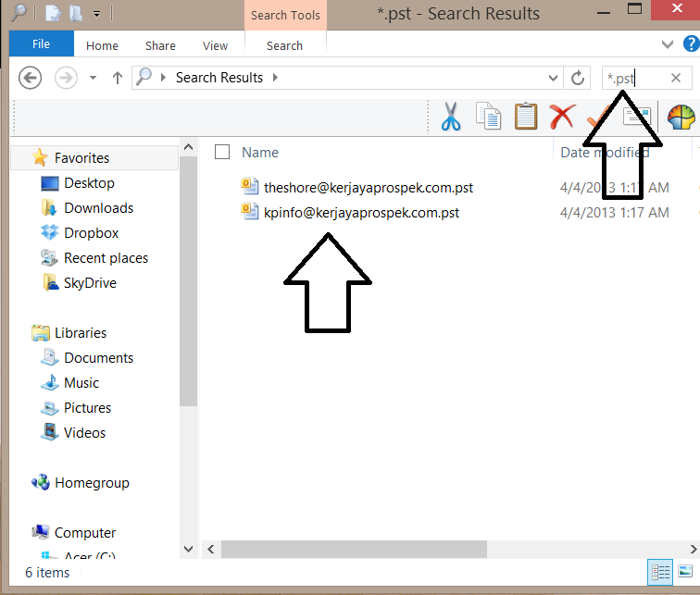This screenshot has width=700, height=595.
Task: Refresh the search results
Action: point(577,78)
